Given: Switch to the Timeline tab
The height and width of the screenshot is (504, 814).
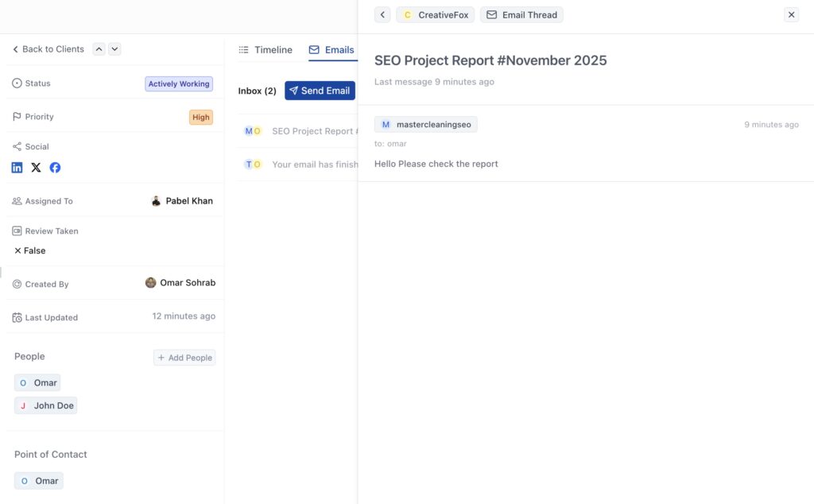Looking at the screenshot, I should pyautogui.click(x=266, y=49).
